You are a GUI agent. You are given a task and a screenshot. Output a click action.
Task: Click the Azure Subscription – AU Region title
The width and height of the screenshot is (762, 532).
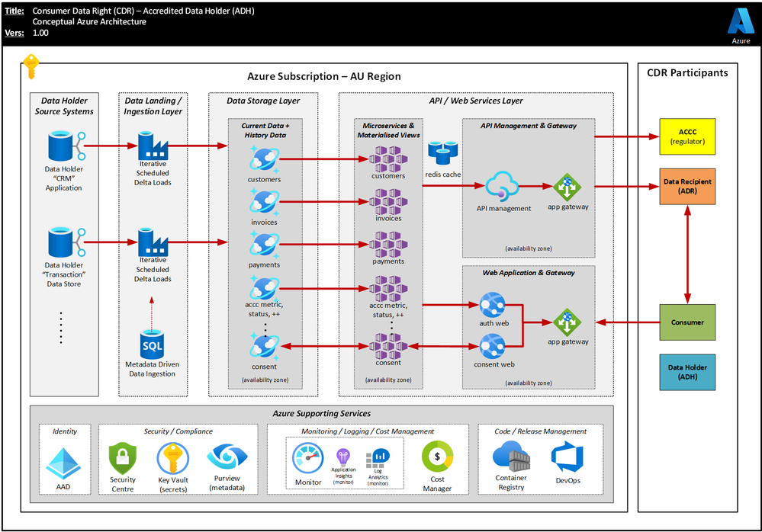coord(324,76)
